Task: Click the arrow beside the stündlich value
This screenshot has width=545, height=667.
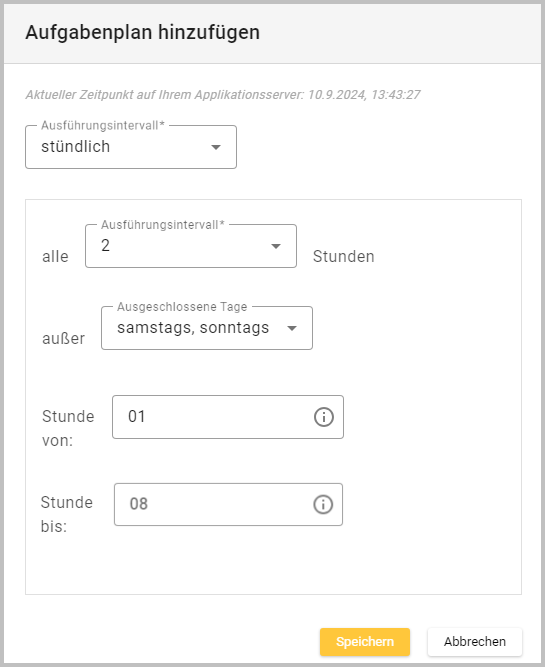Action: point(216,147)
